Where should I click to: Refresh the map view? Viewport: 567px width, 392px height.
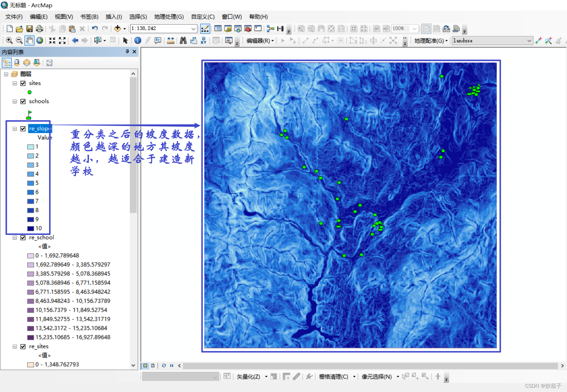(164, 366)
